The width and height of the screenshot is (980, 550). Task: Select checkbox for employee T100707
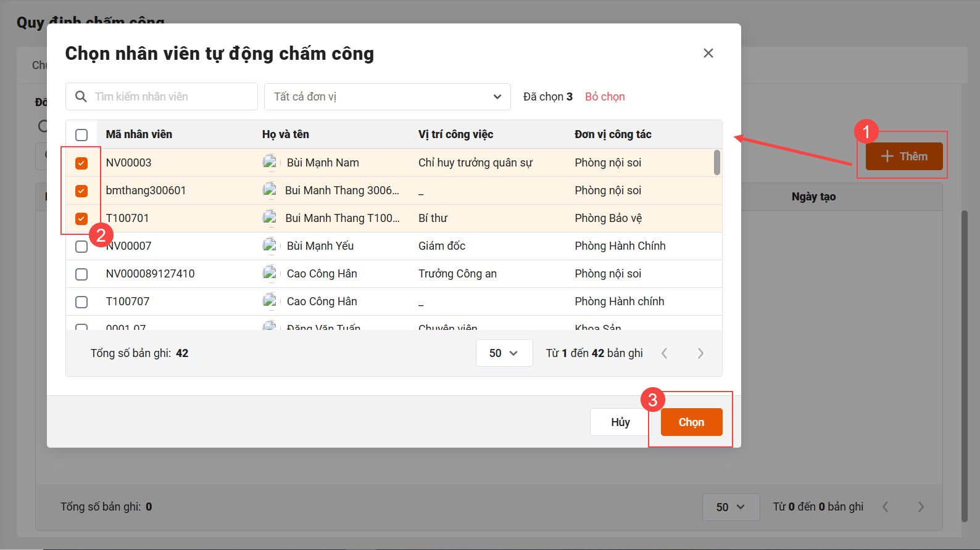click(81, 302)
